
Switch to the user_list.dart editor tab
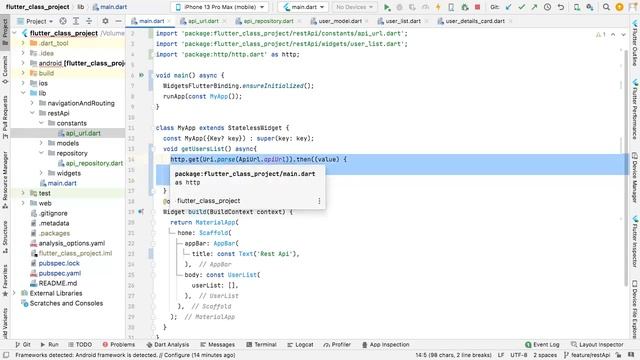pyautogui.click(x=403, y=21)
